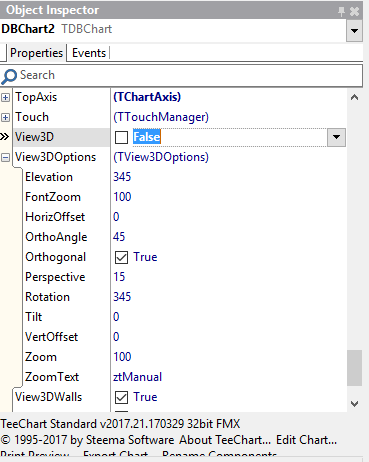Select the Properties tab
Image resolution: width=369 pixels, height=462 pixels.
36,53
